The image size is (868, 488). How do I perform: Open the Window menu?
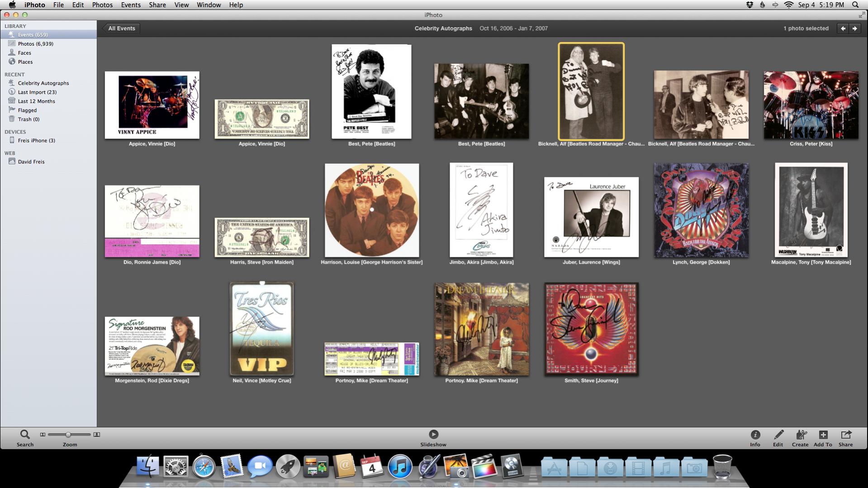[209, 5]
